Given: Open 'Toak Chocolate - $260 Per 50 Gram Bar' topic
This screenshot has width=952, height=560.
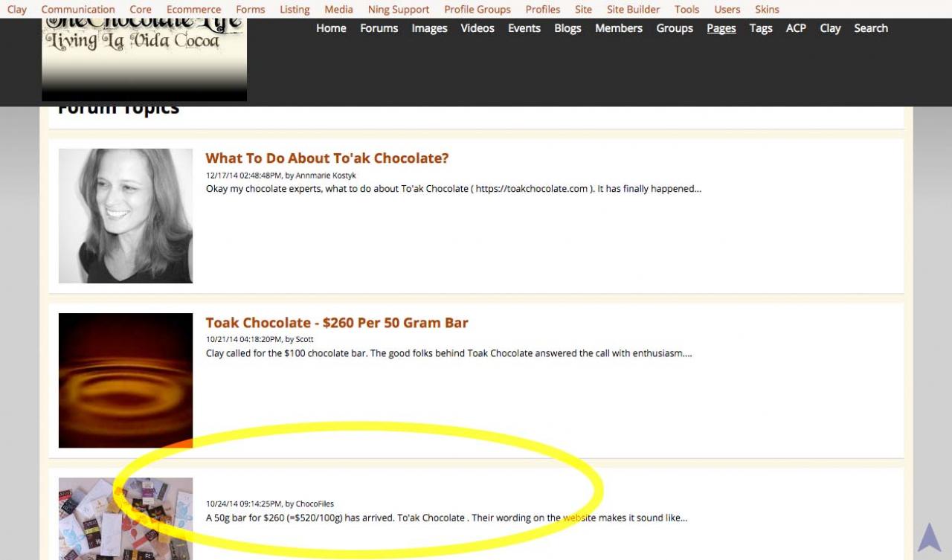Looking at the screenshot, I should pyautogui.click(x=337, y=323).
